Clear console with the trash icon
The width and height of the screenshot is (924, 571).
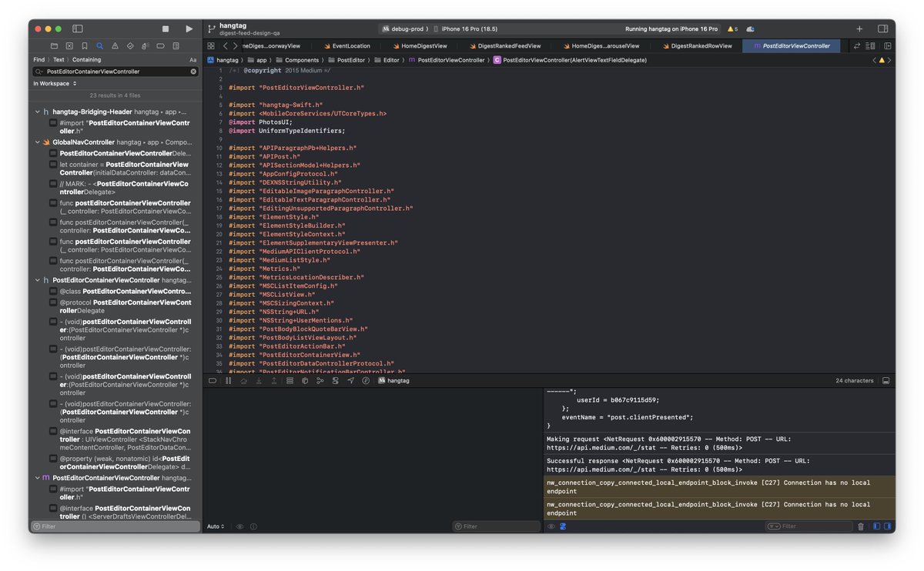click(x=861, y=526)
